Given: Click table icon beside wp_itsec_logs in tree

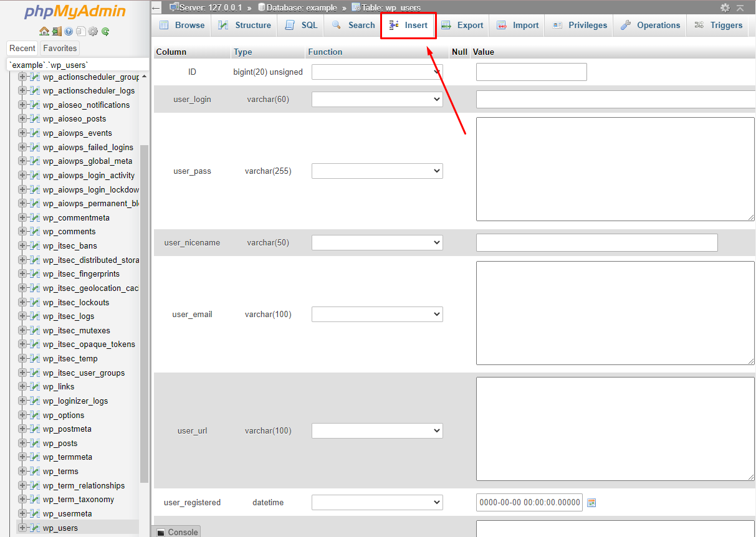Looking at the screenshot, I should coord(35,316).
